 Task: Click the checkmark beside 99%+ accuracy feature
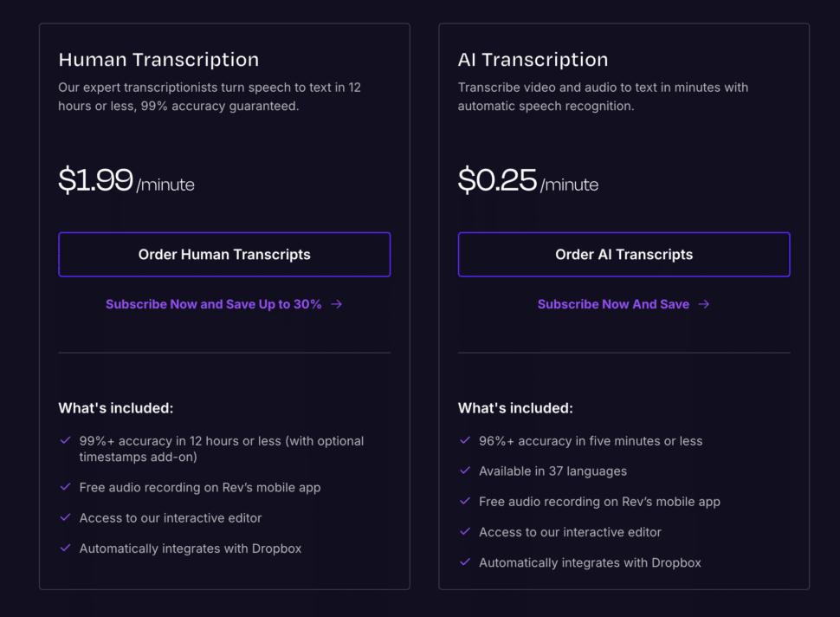(65, 440)
